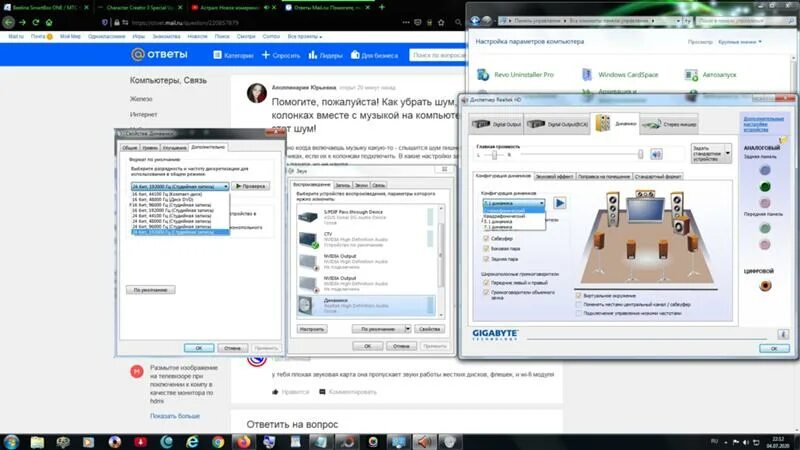Viewport: 800px width, 450px height.
Task: Select the CTV NVIDIA device in Sound list
Action: tap(364, 239)
